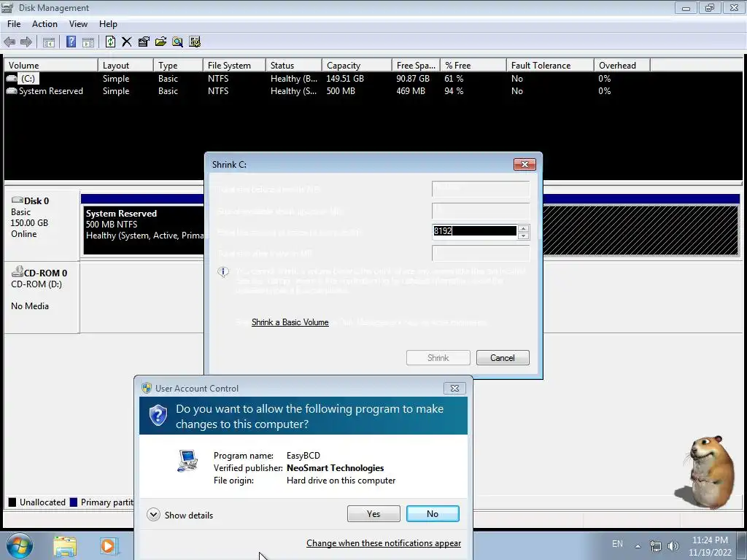Click the Back arrow toolbar icon
747x560 pixels.
tap(9, 42)
